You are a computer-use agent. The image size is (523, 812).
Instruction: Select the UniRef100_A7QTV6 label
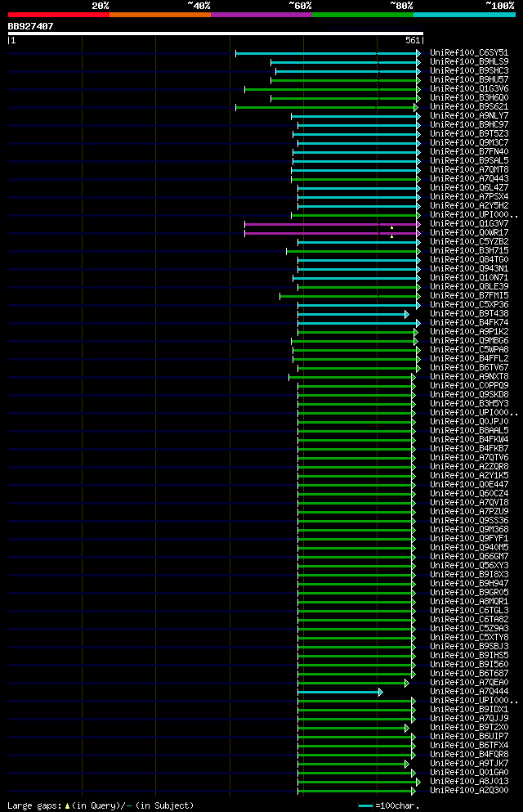point(469,458)
